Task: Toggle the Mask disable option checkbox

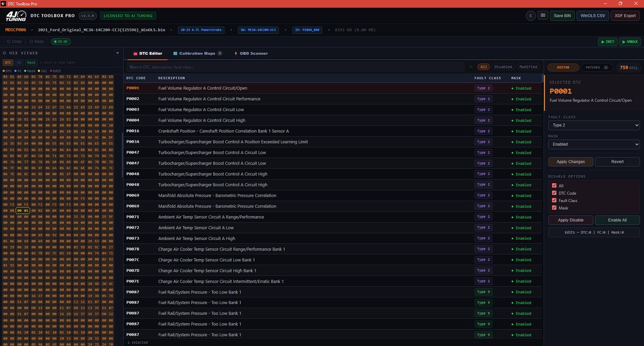Action: pos(554,208)
